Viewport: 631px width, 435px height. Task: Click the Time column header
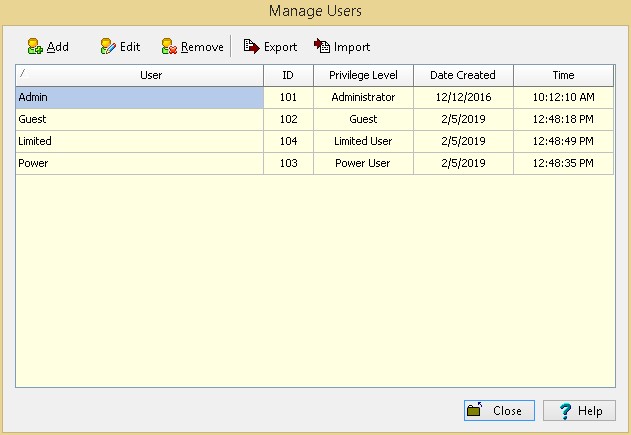pos(563,75)
